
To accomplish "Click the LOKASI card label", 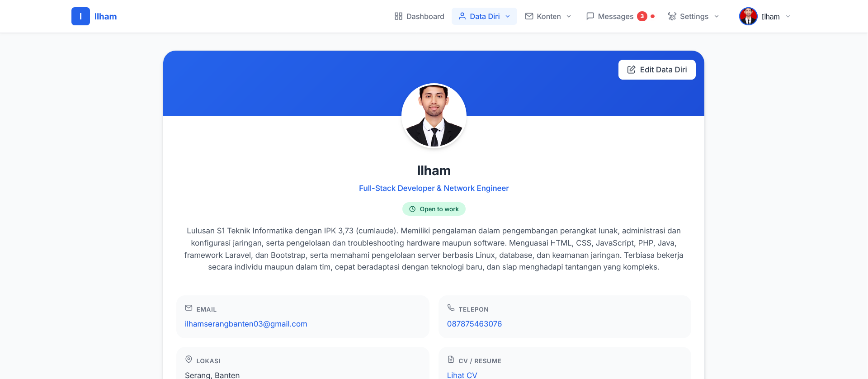I will (x=208, y=361).
